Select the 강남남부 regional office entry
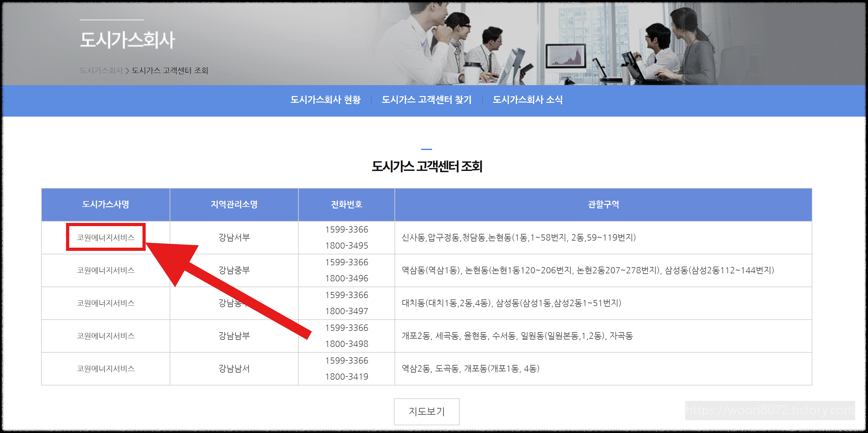Screen dimensions: 868x433 pyautogui.click(x=234, y=336)
